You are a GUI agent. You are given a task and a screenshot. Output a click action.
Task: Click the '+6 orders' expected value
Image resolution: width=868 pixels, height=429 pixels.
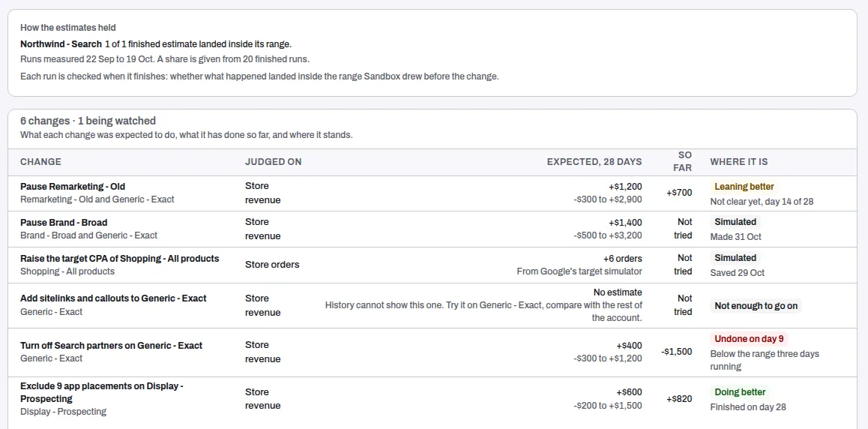pos(623,259)
